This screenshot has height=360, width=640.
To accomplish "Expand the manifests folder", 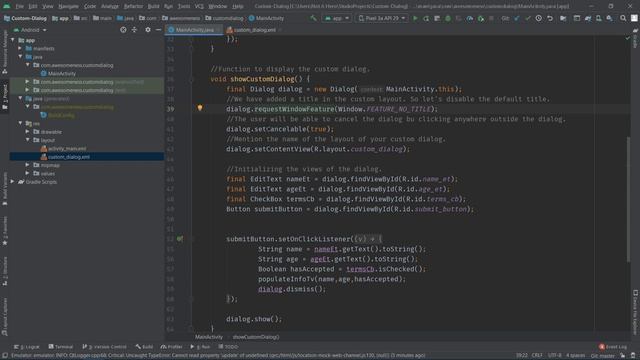I will [20, 49].
